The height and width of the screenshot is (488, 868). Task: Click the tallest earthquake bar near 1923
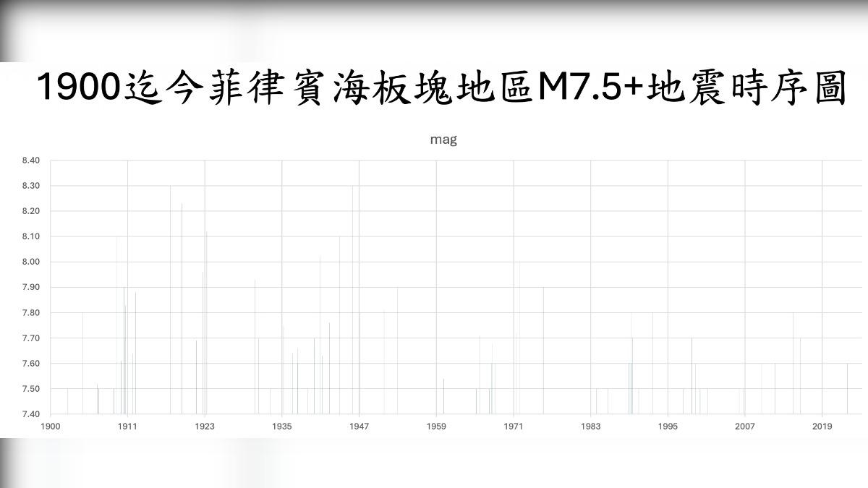pyautogui.click(x=205, y=318)
